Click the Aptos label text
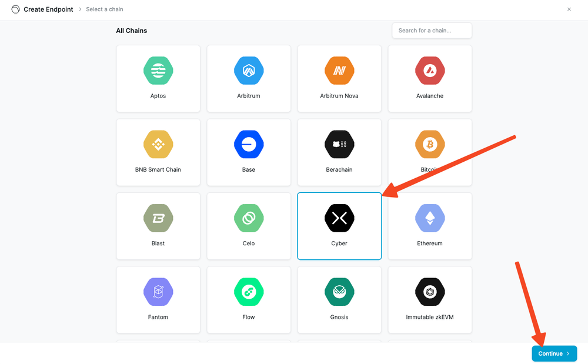588x364 pixels. [x=158, y=96]
